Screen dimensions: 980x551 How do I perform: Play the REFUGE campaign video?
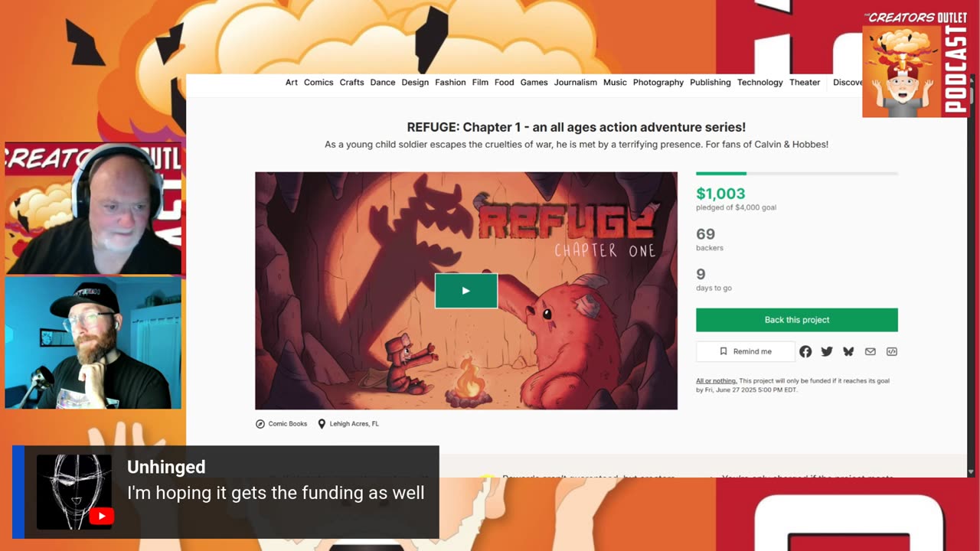tap(466, 291)
